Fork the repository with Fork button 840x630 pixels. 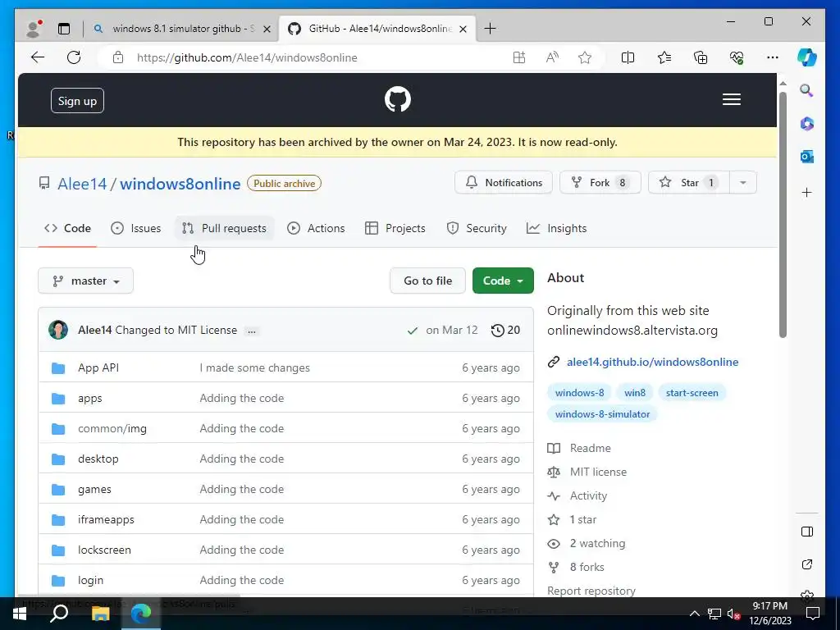point(600,183)
